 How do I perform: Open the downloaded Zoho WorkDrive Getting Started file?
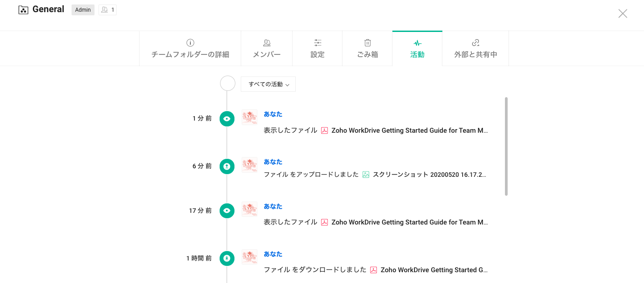click(434, 270)
